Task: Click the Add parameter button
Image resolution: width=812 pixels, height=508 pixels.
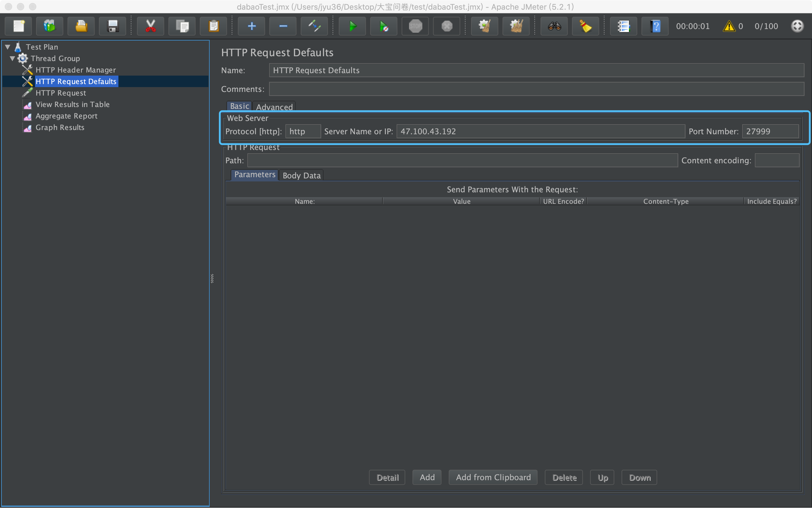Action: 427,477
